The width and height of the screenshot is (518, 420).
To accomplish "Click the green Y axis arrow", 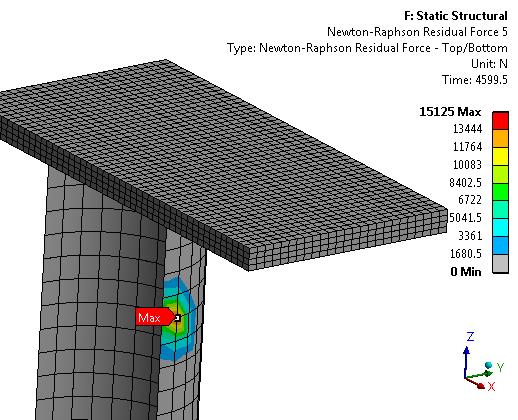I will 479,375.
